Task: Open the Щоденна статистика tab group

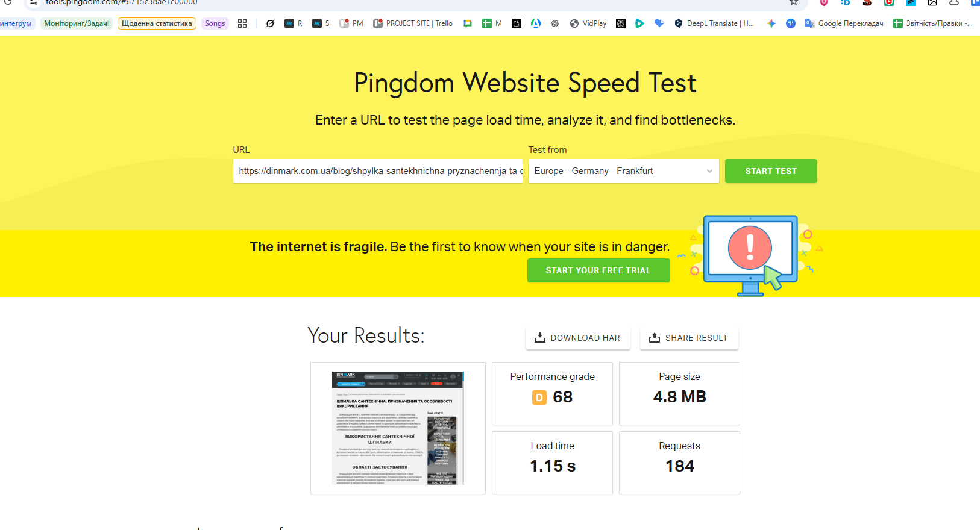Action: click(157, 23)
